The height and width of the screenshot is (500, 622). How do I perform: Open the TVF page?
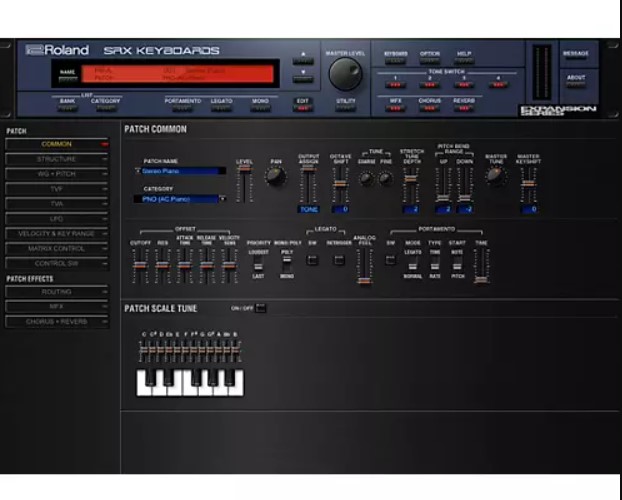(57, 189)
